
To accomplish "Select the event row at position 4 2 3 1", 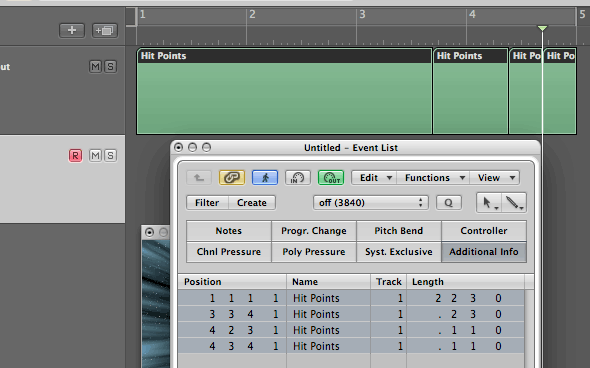I will coord(351,330).
